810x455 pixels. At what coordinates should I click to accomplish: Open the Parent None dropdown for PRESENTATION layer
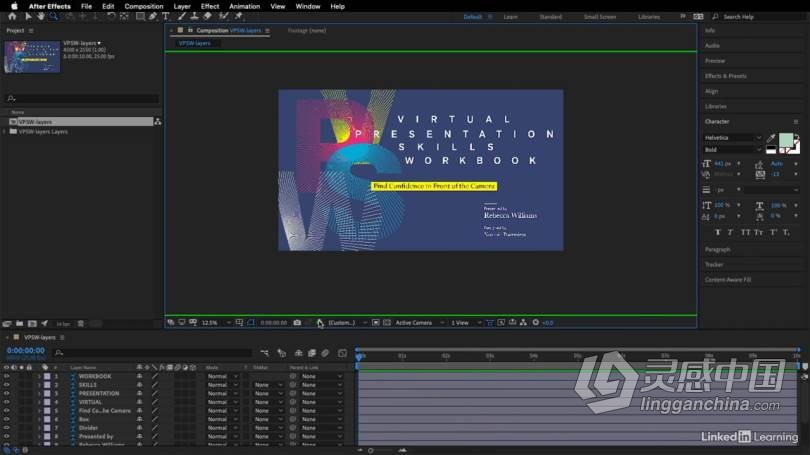pyautogui.click(x=321, y=394)
